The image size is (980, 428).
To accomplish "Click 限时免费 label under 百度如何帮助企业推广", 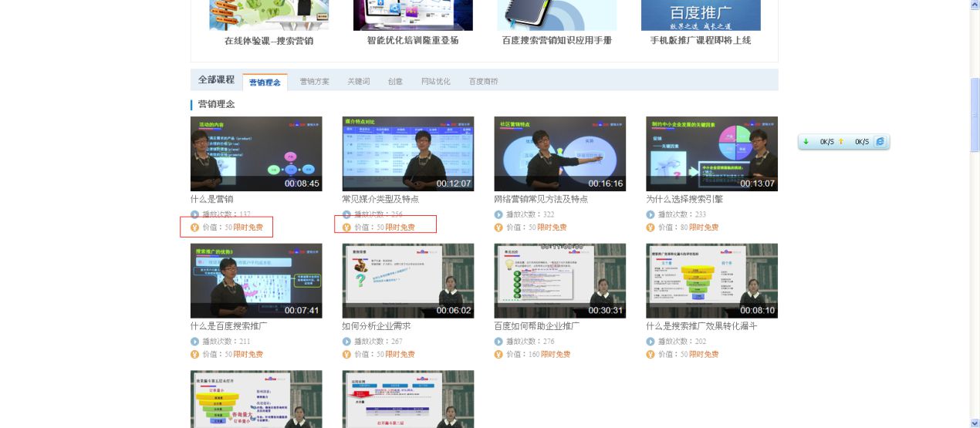I will tap(556, 355).
